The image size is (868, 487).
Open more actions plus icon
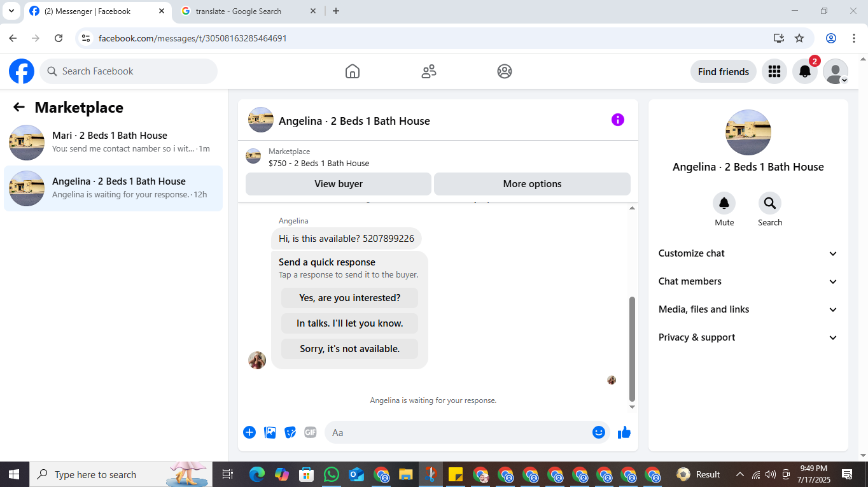(249, 432)
